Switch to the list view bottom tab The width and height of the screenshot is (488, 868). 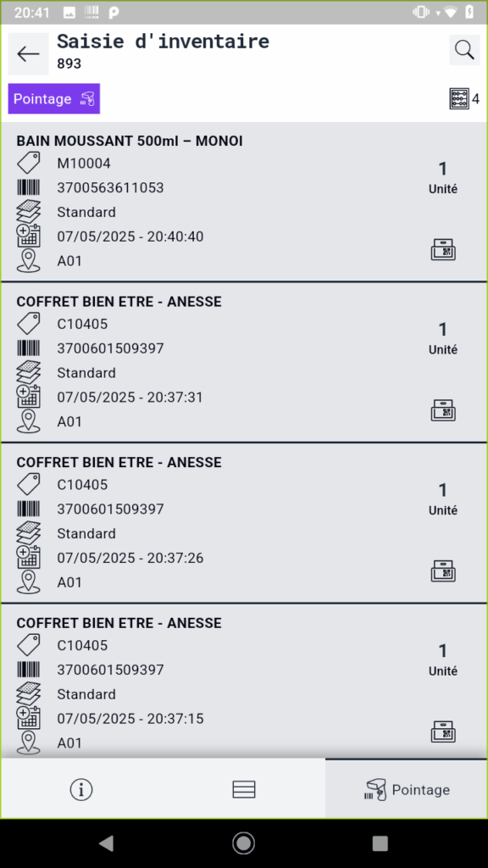pyautogui.click(x=244, y=789)
